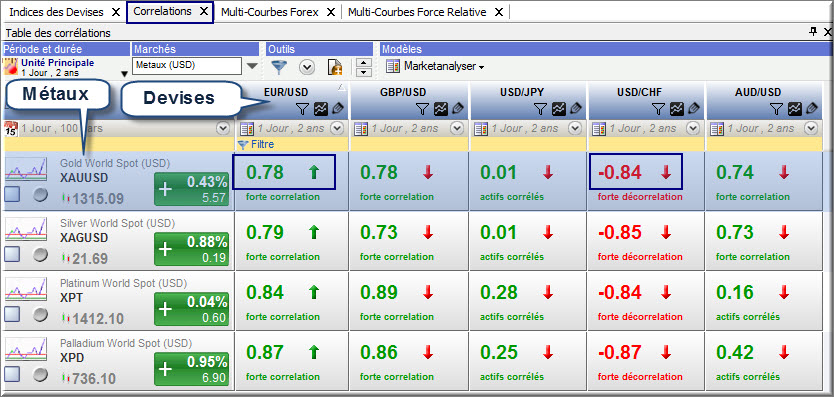The height and width of the screenshot is (397, 834).
Task: Click the table icon beside EUR/USD period
Action: coord(247,128)
